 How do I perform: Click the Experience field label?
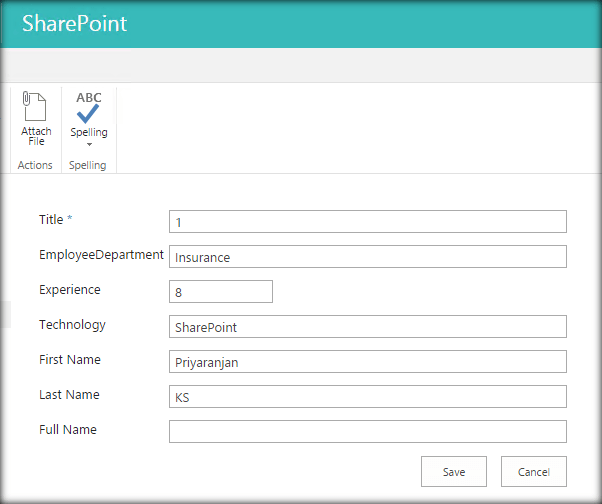(70, 290)
